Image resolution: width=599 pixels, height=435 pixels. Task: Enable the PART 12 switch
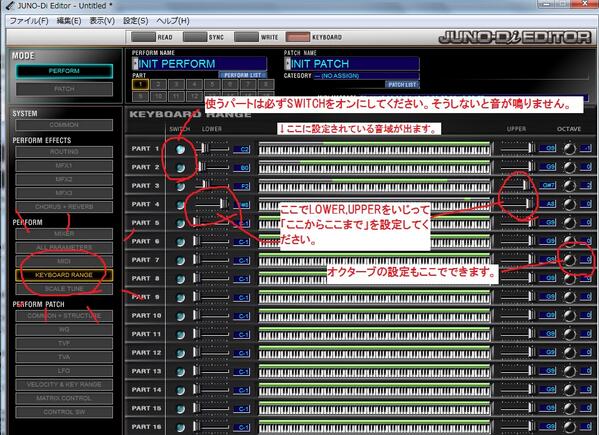tap(180, 353)
